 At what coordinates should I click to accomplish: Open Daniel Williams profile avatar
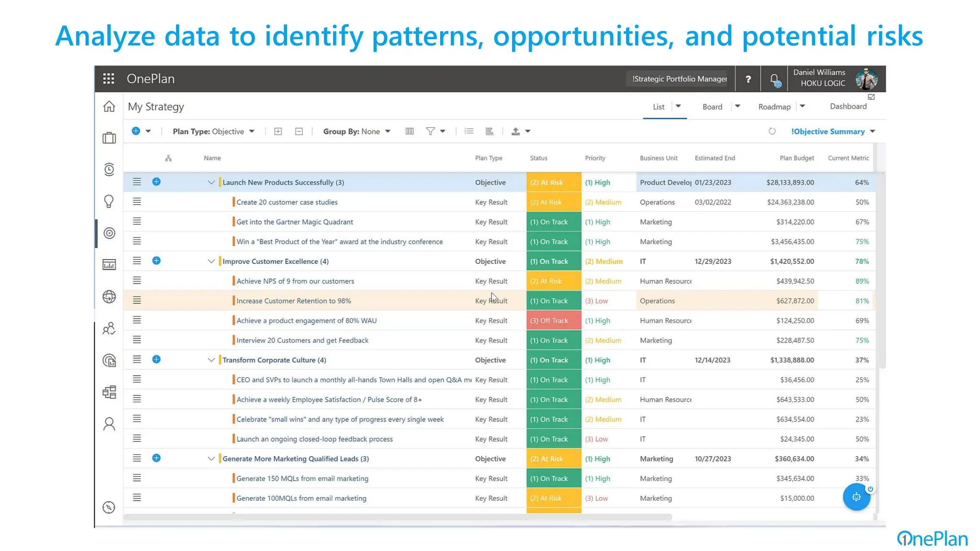pos(867,79)
